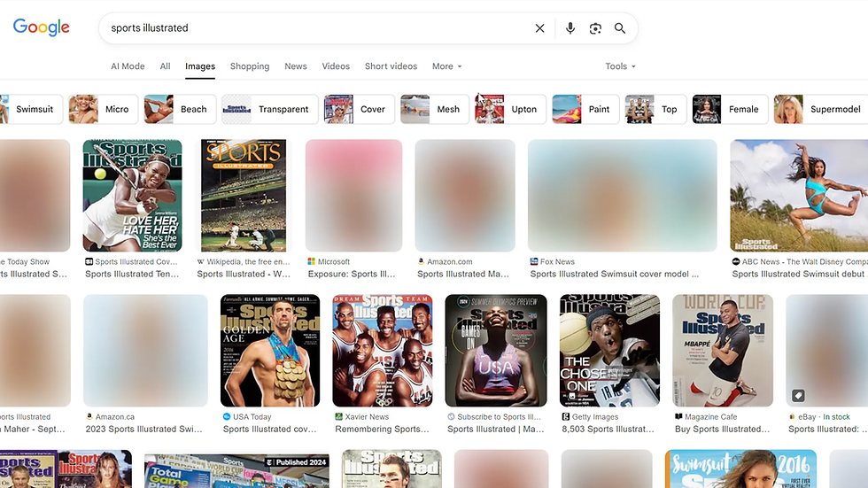Open the Dream Team basketball cover
The height and width of the screenshot is (488, 868).
[383, 350]
